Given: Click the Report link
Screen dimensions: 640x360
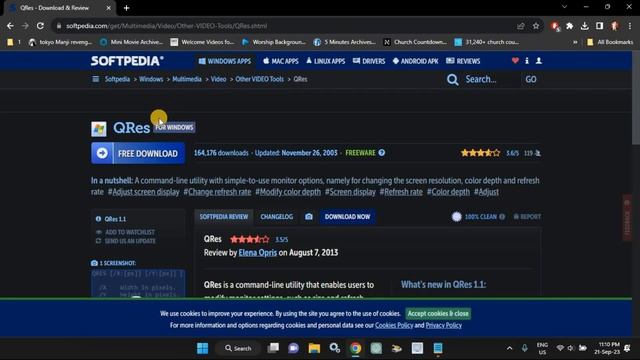Looking at the screenshot, I should pyautogui.click(x=527, y=217).
